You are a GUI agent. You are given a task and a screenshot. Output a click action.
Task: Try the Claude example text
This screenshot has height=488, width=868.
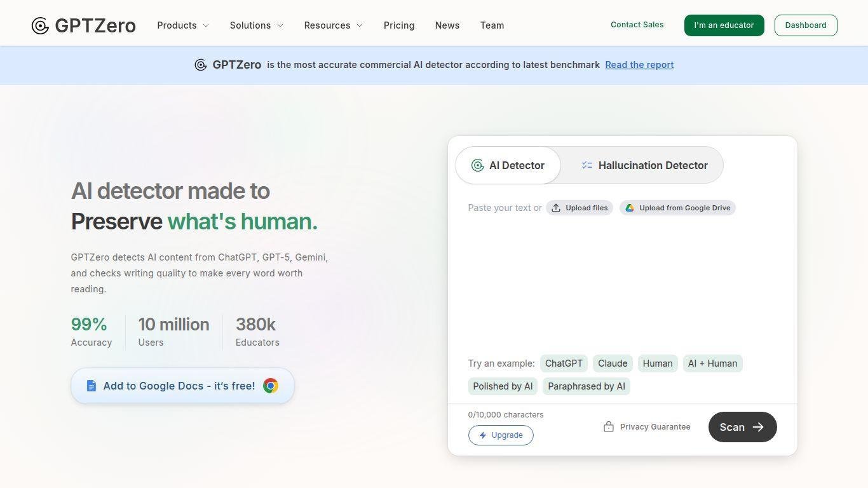[x=613, y=363]
